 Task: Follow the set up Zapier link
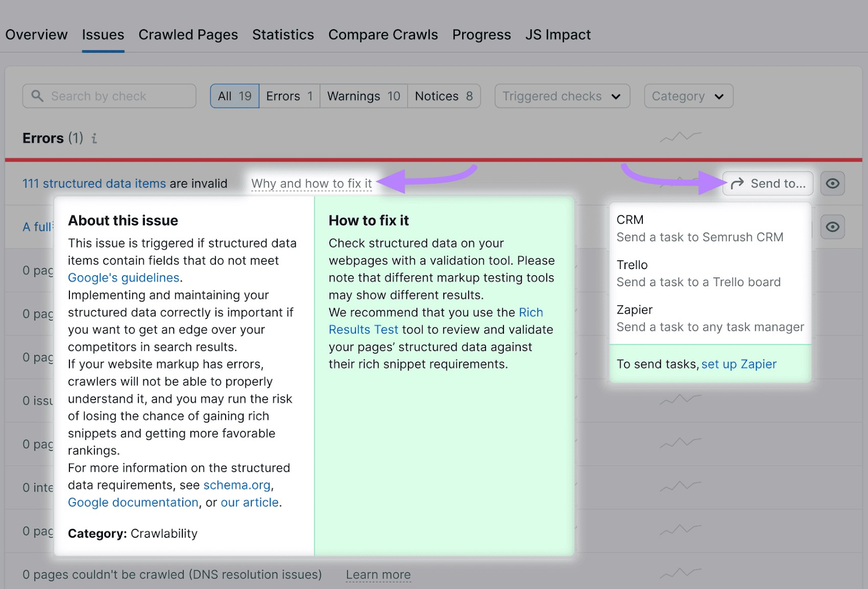pyautogui.click(x=738, y=364)
